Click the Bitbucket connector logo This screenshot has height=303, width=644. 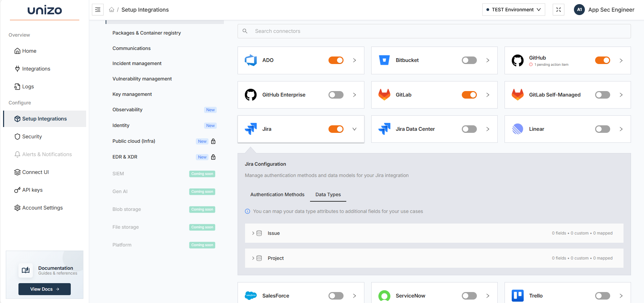click(x=384, y=60)
